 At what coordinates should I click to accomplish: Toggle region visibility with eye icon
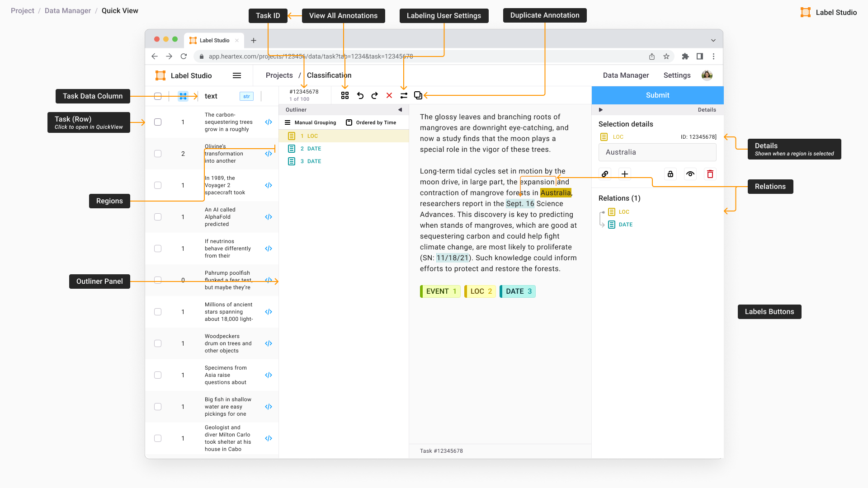(690, 174)
